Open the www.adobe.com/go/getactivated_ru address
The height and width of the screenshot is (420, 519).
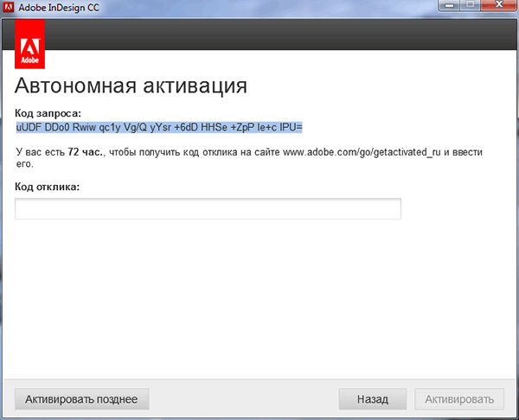click(x=362, y=152)
